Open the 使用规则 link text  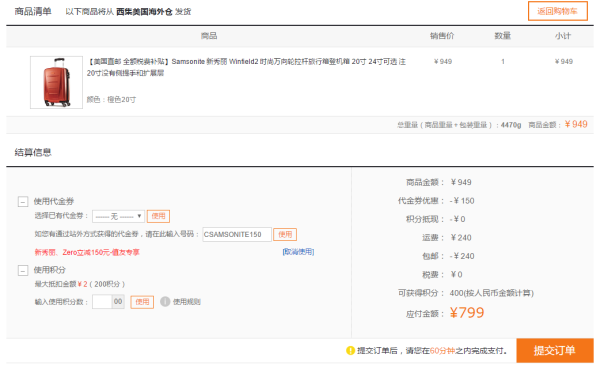coord(186,302)
